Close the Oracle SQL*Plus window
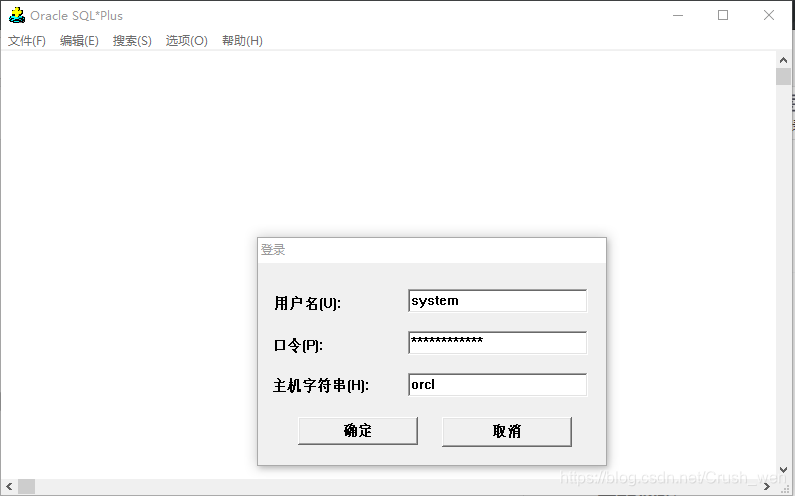This screenshot has width=795, height=496. 769,15
